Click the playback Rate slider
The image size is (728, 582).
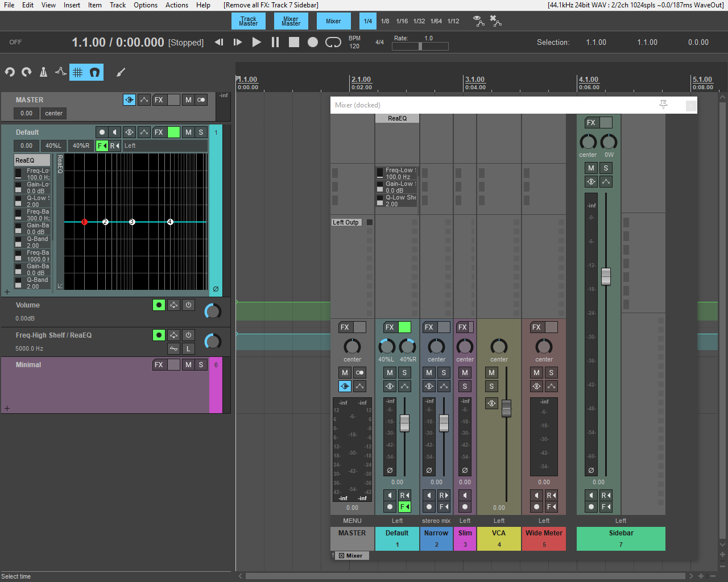tap(420, 47)
